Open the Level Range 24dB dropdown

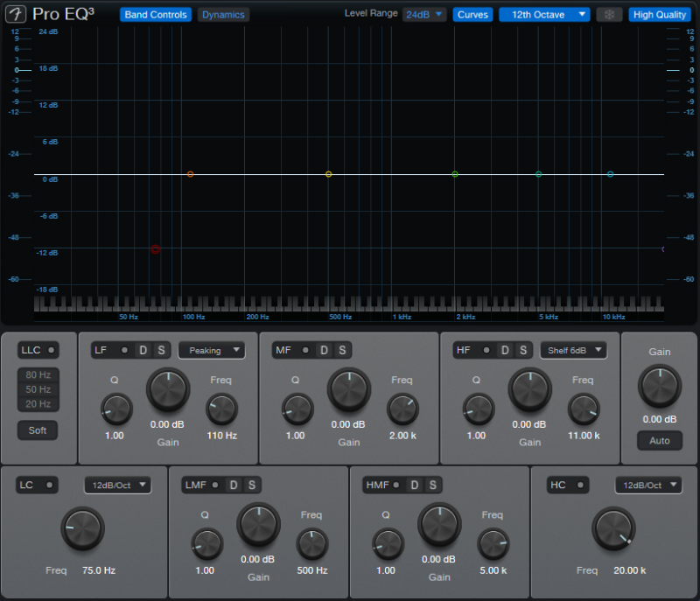[424, 15]
